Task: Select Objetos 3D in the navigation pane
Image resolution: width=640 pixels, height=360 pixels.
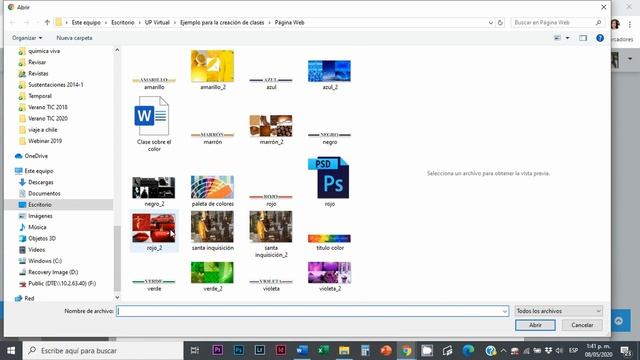Action: point(42,238)
